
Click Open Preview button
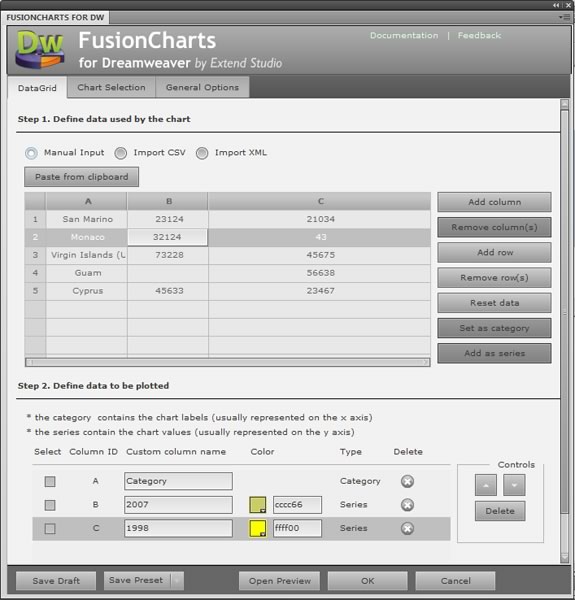280,581
